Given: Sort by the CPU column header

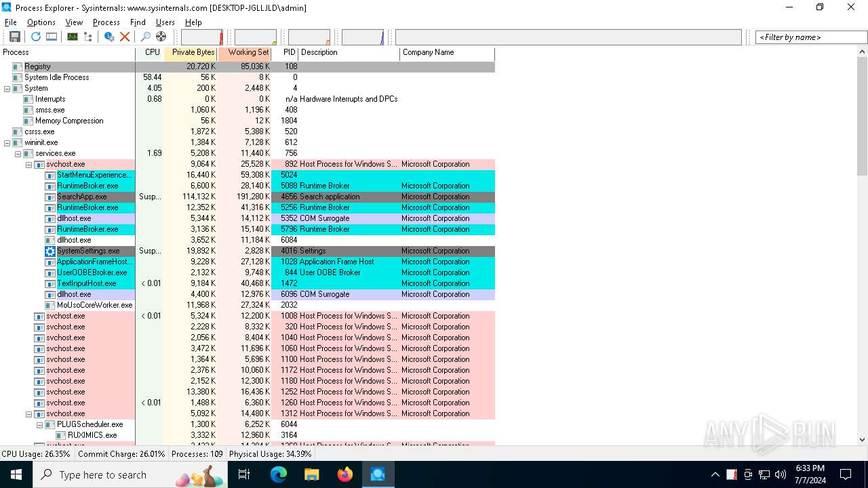Looking at the screenshot, I should pos(149,52).
